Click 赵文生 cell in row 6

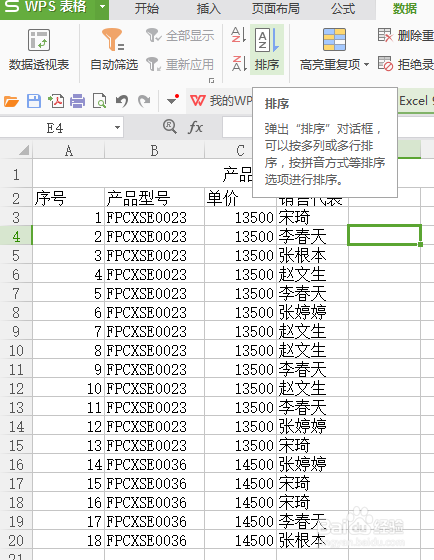pyautogui.click(x=312, y=274)
